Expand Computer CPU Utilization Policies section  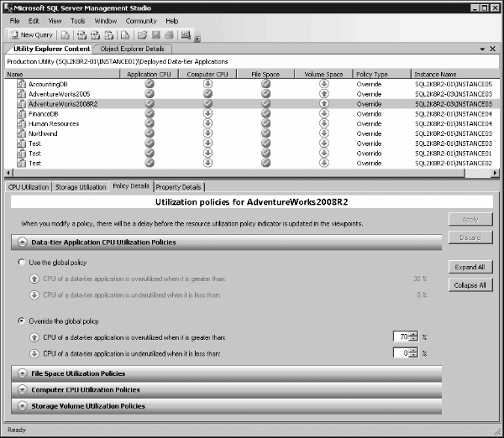pyautogui.click(x=22, y=389)
